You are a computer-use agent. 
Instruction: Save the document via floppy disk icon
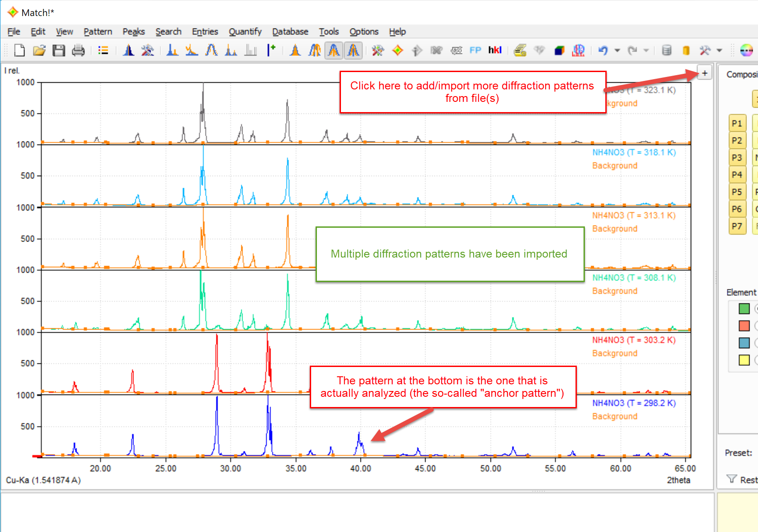59,50
